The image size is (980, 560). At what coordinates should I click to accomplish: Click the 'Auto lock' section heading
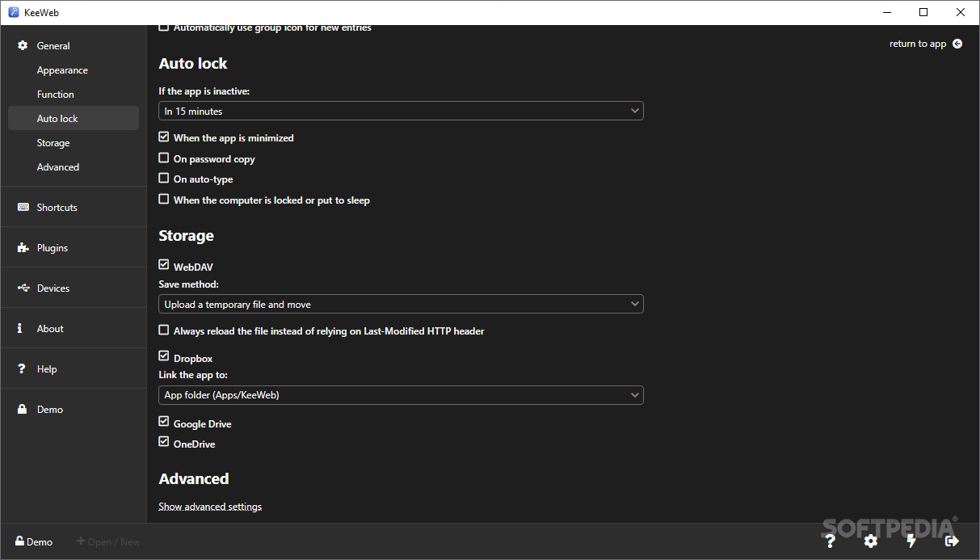tap(193, 64)
